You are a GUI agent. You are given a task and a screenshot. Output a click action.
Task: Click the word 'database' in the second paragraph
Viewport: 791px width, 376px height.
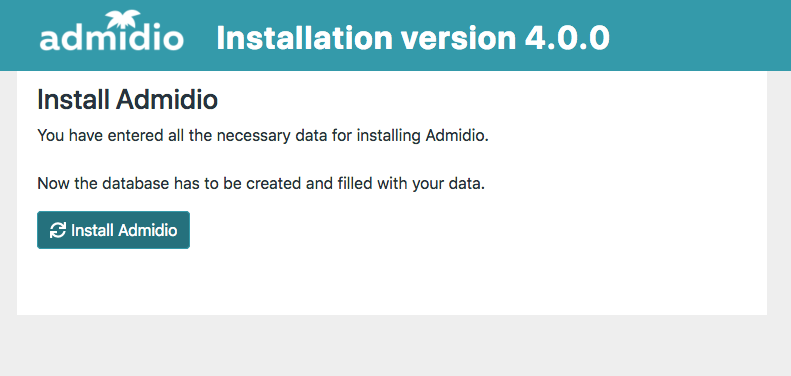pyautogui.click(x=135, y=184)
